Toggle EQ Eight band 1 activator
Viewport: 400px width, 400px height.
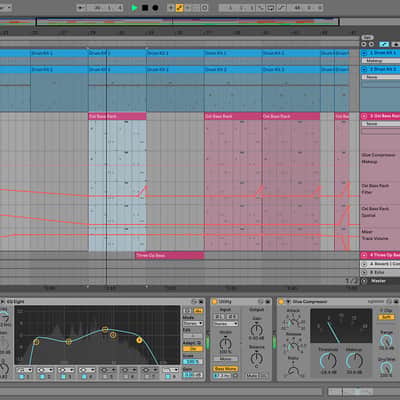[23, 377]
